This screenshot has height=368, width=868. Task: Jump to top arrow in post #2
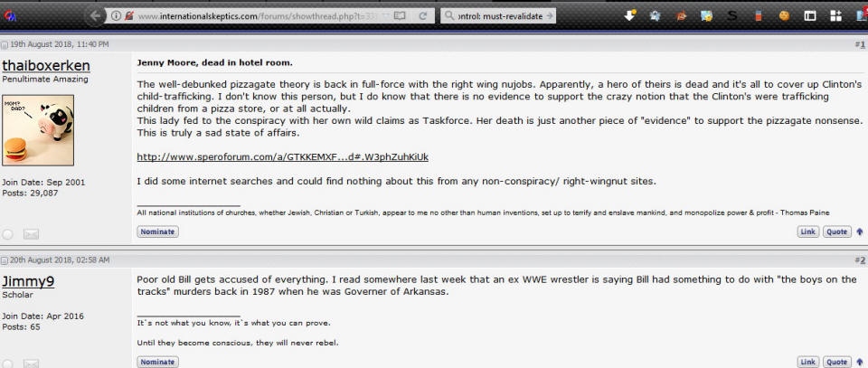point(860,362)
